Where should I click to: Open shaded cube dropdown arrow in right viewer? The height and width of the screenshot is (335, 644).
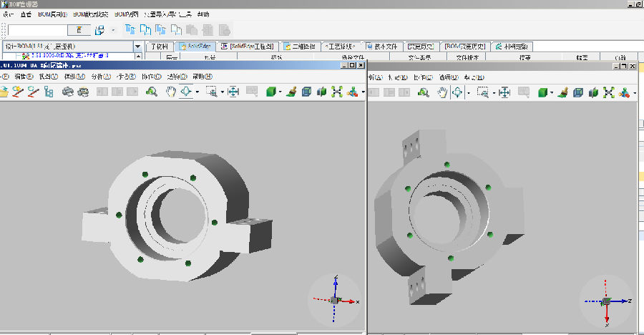tap(552, 93)
